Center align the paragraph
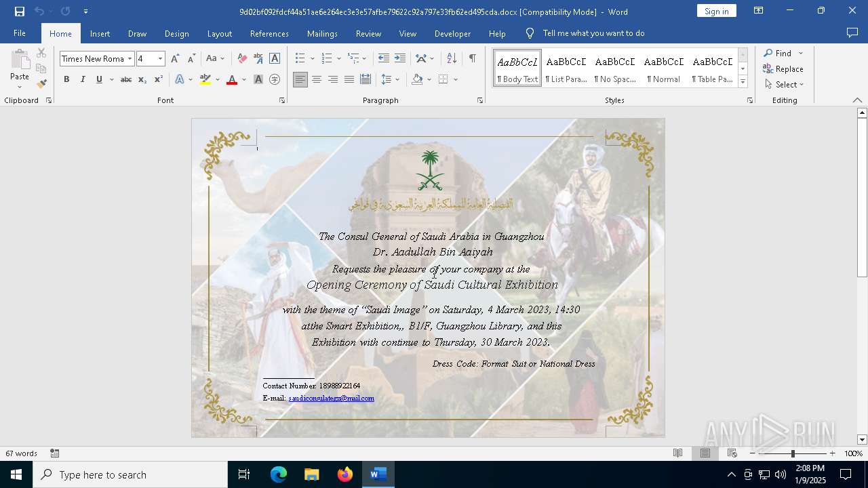The height and width of the screenshot is (488, 868). [317, 80]
